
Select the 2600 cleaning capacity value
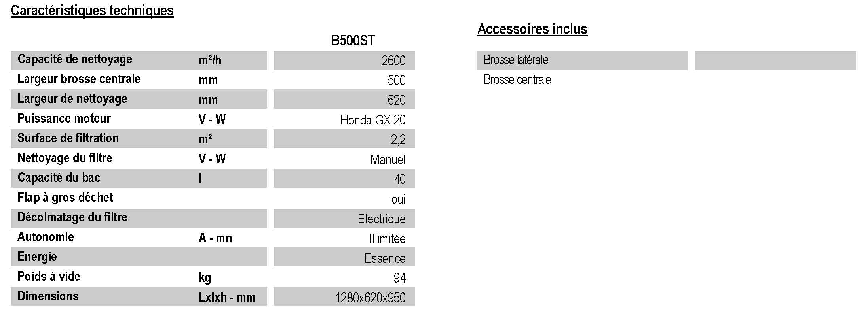pos(393,60)
